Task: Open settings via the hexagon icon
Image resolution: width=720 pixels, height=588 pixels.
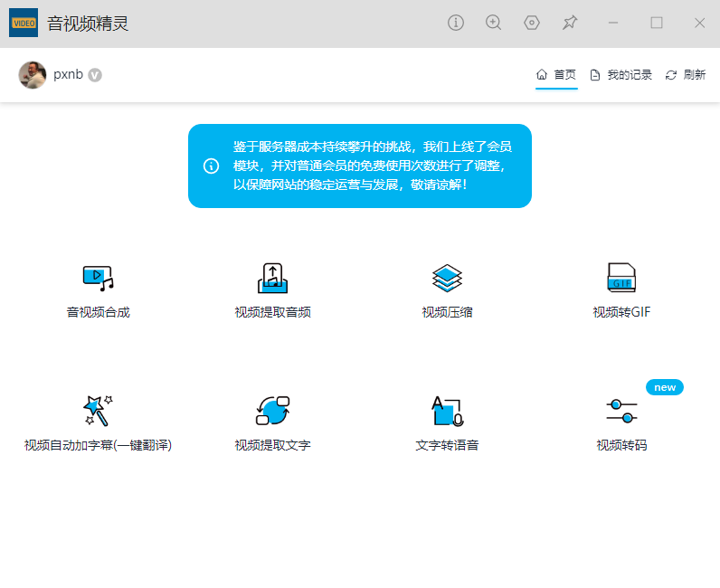Action: [x=532, y=23]
